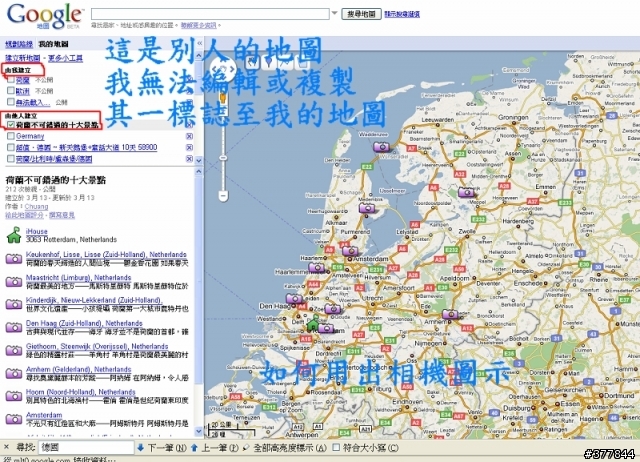Switch to the 規劃路線 tab
Screen dimensions: 640x462
[x=19, y=44]
